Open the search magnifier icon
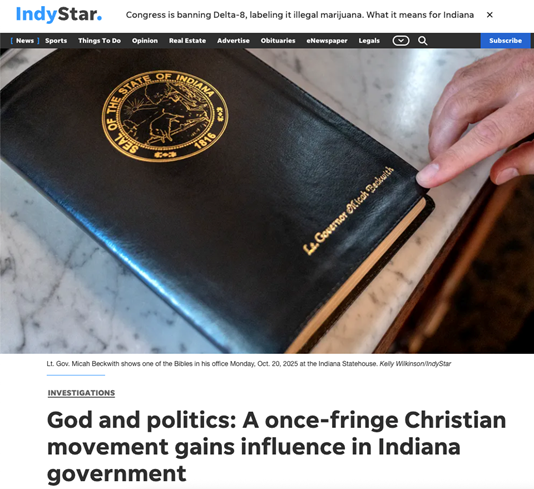Image resolution: width=534 pixels, height=489 pixels. click(422, 41)
